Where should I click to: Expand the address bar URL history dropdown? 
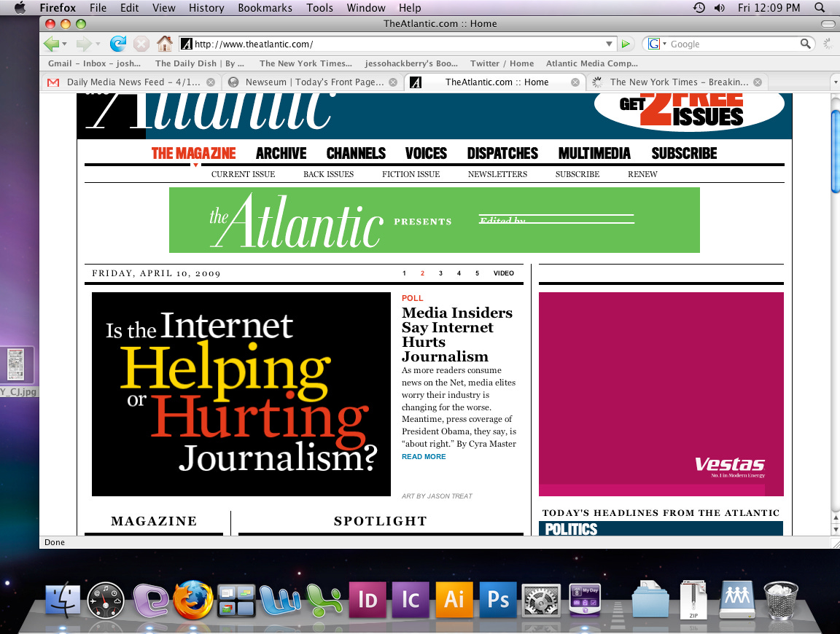609,44
